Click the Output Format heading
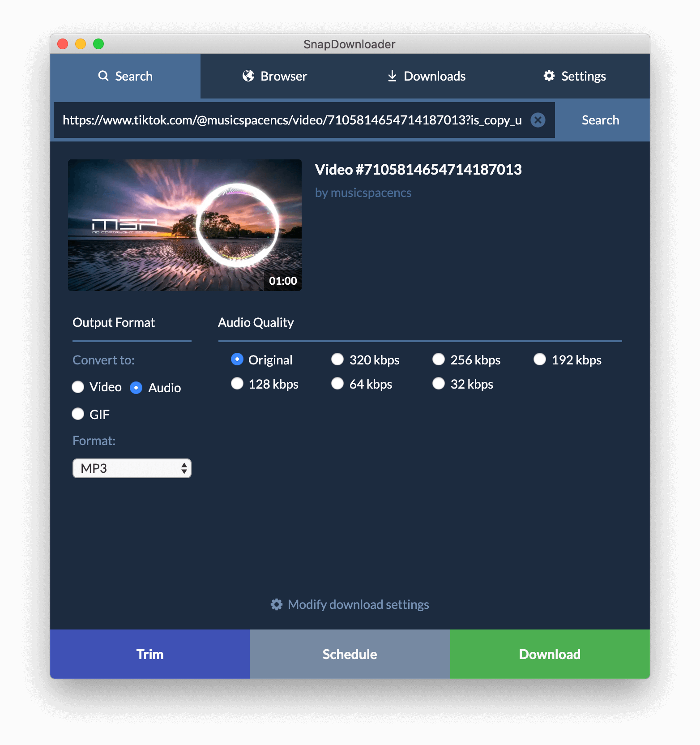This screenshot has height=745, width=700. [x=114, y=322]
